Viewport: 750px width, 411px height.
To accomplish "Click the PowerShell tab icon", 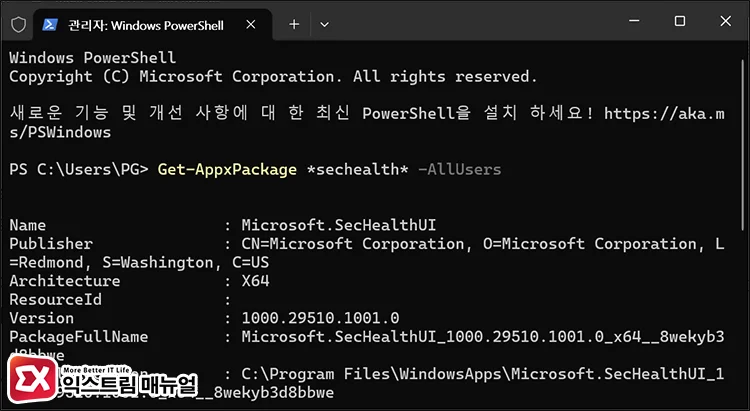I will [50, 24].
